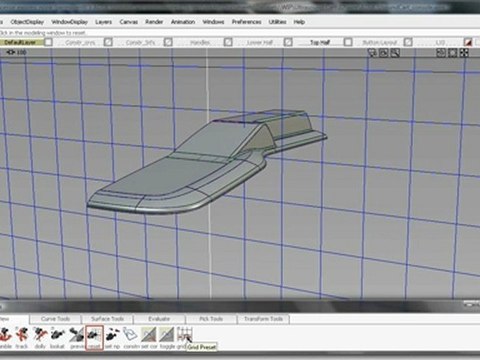Click the magnifier look-at icon in viewport header
This screenshot has height=360, width=480.
395,53
